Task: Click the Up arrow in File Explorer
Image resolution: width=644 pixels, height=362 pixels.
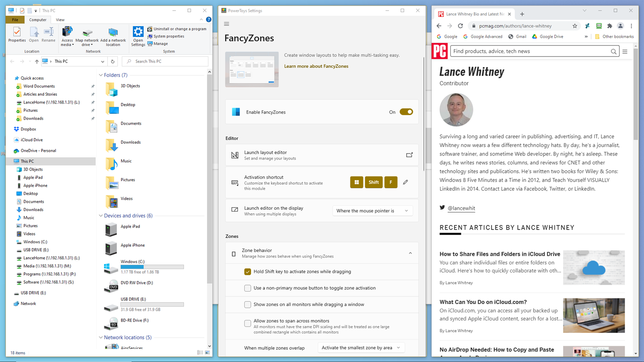Action: tap(37, 62)
